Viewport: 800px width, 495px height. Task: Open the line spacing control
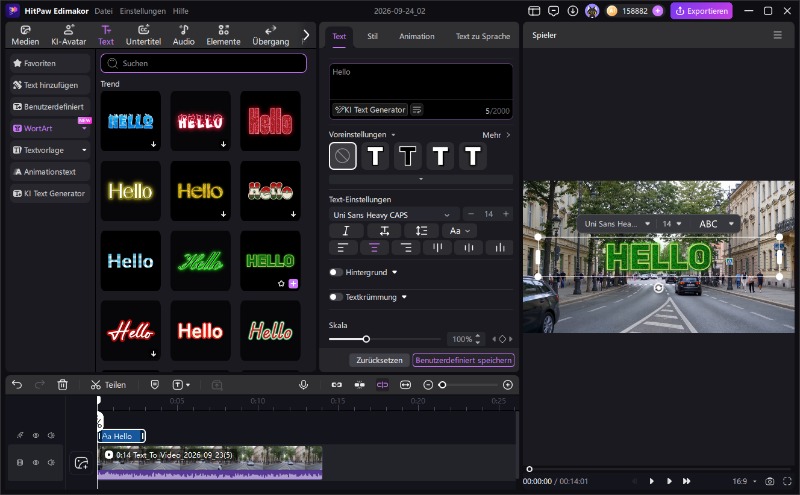[x=421, y=231]
